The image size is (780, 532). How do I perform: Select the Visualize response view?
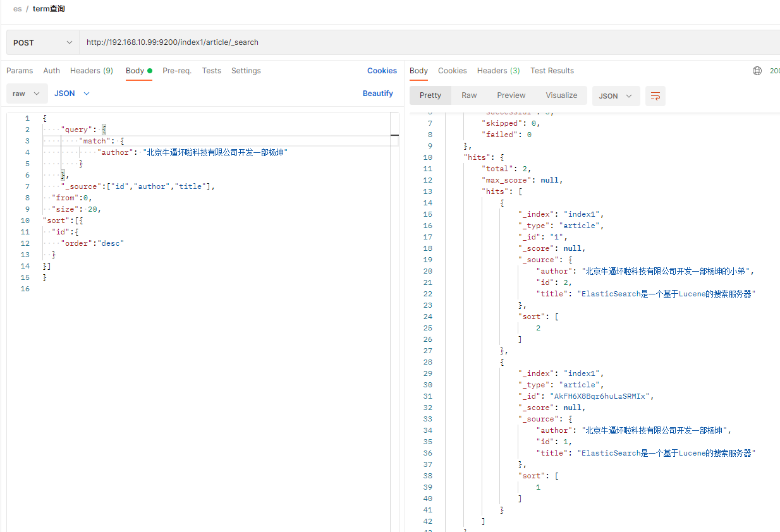[561, 95]
